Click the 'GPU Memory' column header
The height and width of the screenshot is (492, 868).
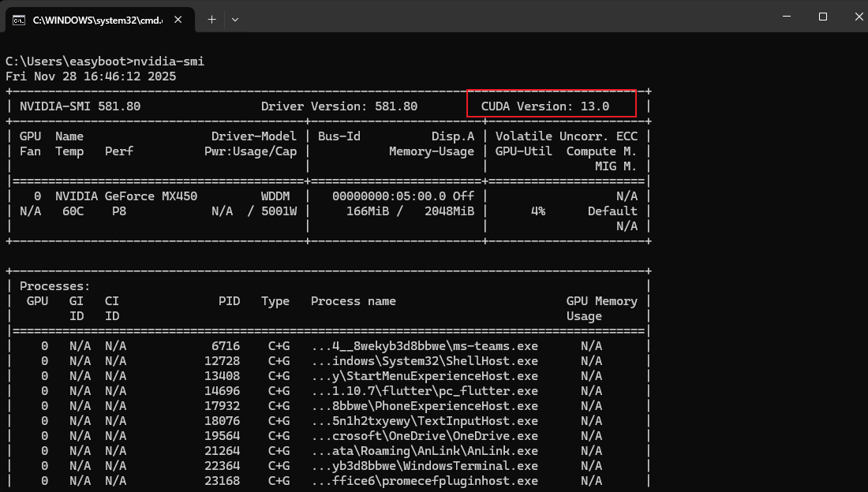pos(602,301)
